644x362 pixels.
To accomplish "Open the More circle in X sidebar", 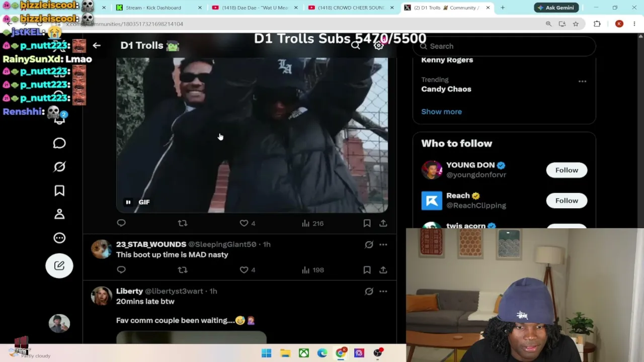I will click(59, 238).
